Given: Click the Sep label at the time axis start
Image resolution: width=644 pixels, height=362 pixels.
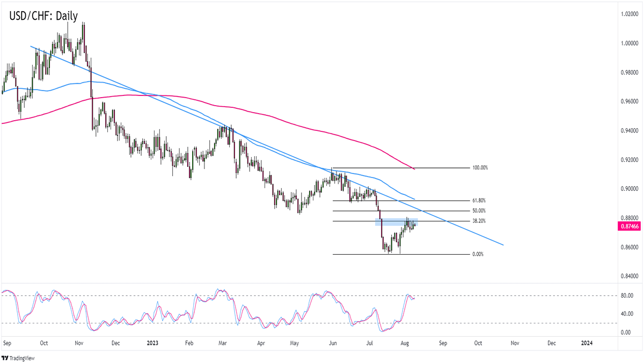Looking at the screenshot, I should point(6,342).
